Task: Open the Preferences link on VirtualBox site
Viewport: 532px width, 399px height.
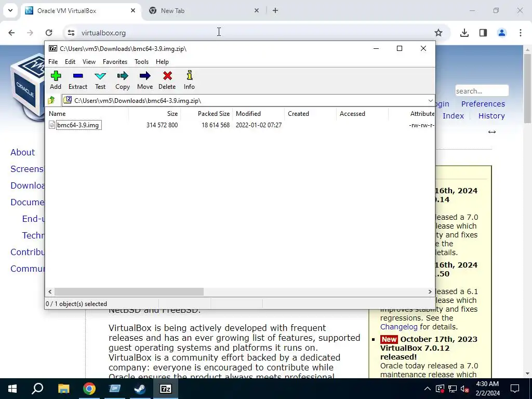Action: 483,104
